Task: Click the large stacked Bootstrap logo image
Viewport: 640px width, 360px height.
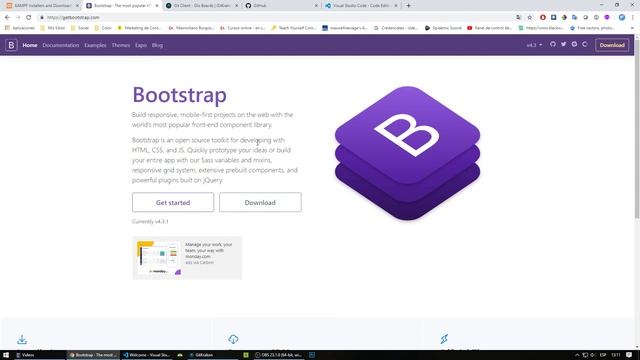Action: tap(407, 153)
